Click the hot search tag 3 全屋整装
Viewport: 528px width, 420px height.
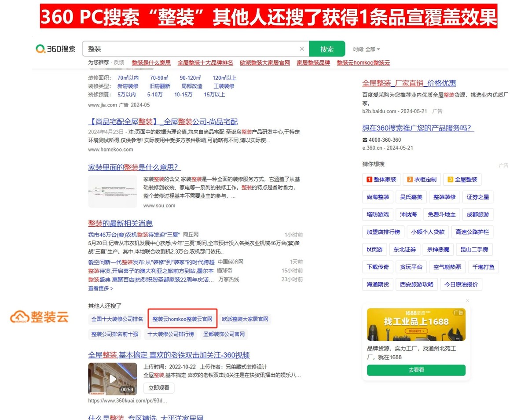tap(462, 179)
